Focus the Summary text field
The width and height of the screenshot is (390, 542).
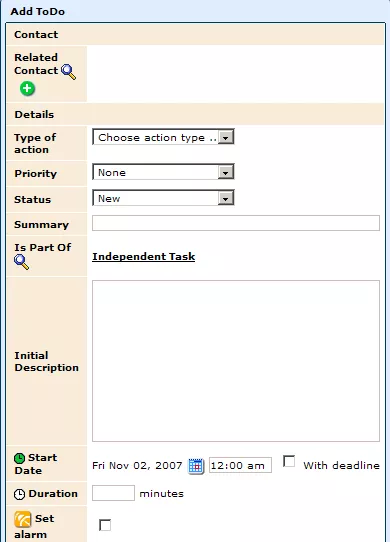coord(236,223)
